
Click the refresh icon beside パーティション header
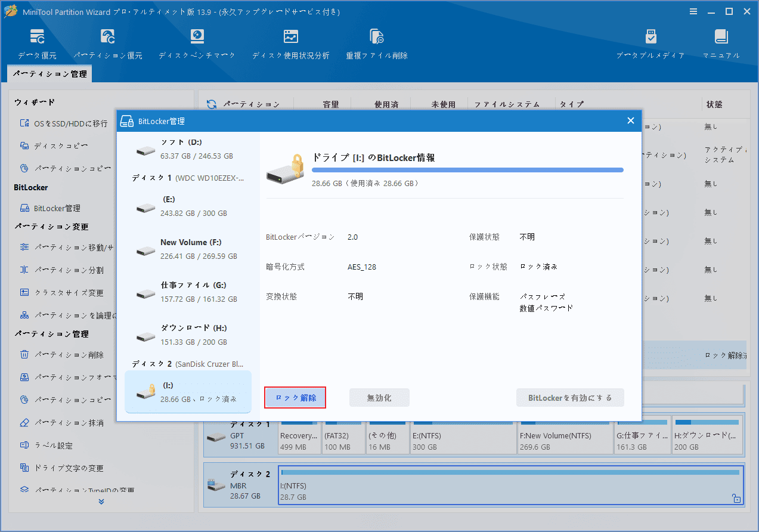[x=212, y=104]
